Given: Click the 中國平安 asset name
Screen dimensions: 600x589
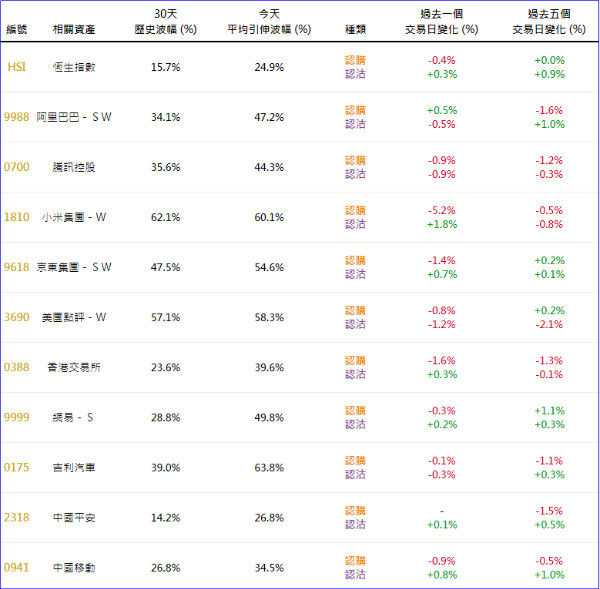Looking at the screenshot, I should (x=74, y=518).
